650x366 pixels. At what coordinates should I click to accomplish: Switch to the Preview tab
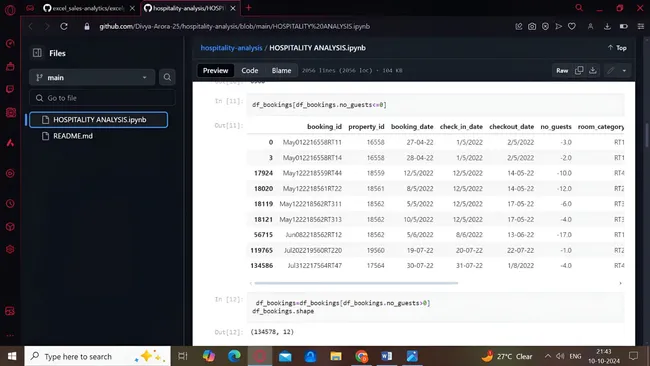[x=215, y=70]
